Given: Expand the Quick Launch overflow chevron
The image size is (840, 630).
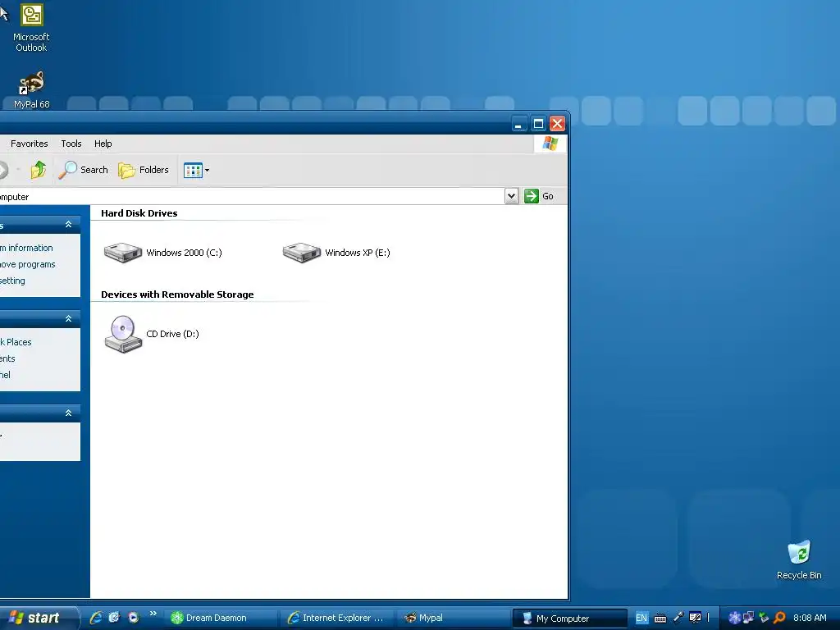Looking at the screenshot, I should (153, 614).
